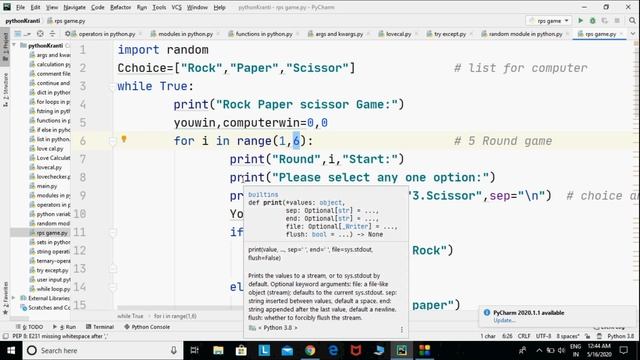Run with coverage icon in toolbar
This screenshot has width=640, height=360.
click(604, 20)
